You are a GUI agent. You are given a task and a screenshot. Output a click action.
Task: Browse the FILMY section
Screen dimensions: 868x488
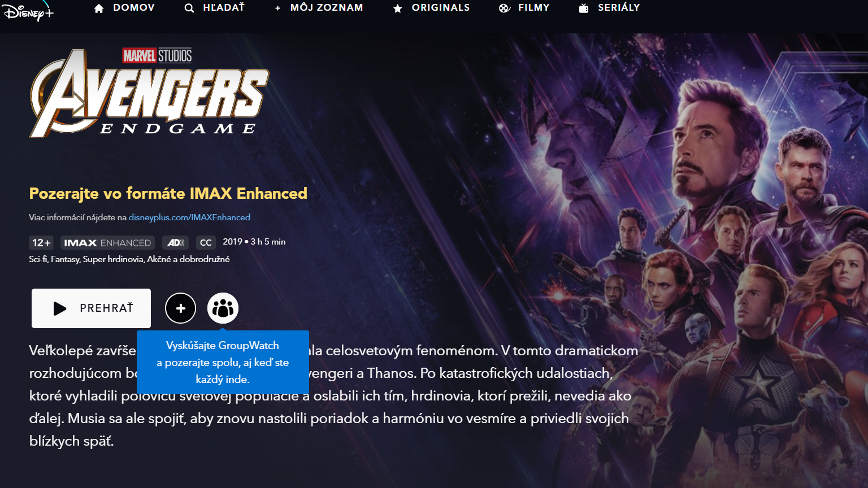point(534,8)
